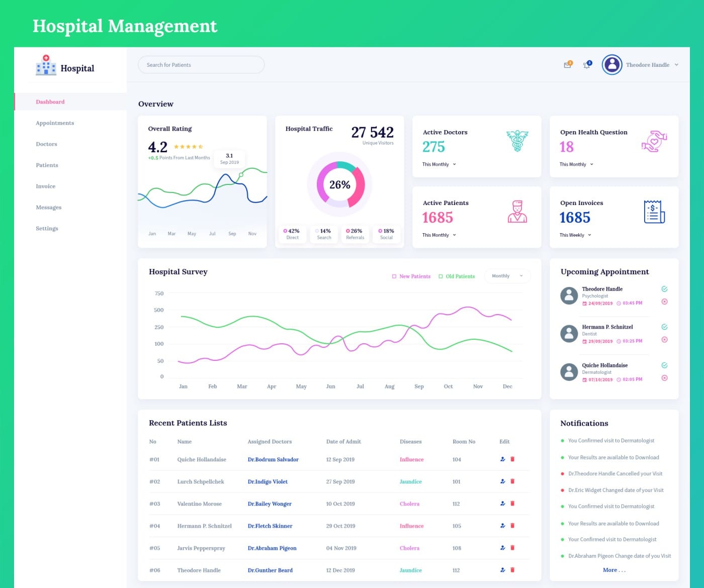
Task: Select the 42% Direct traffic chip
Action: (x=292, y=234)
